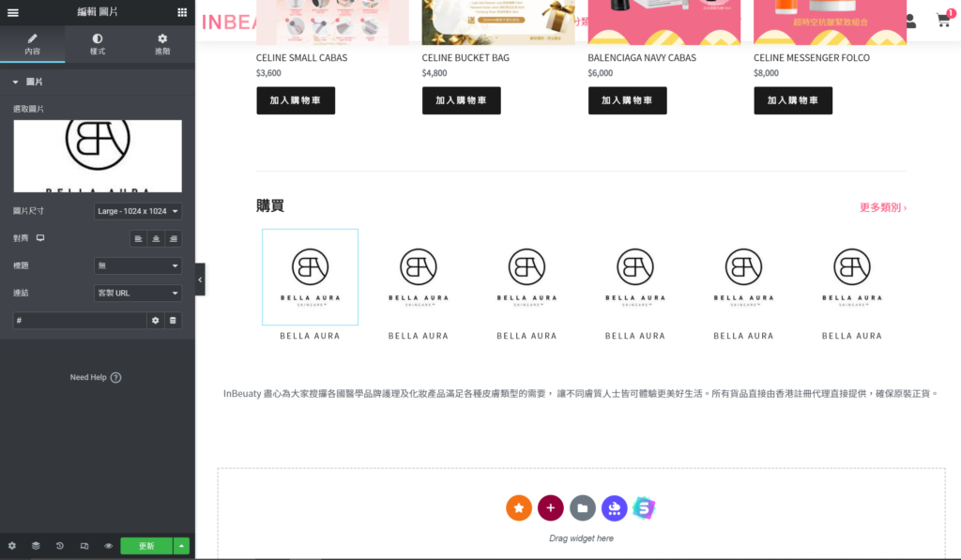Open the Need Help link
961x560 pixels.
coord(96,377)
